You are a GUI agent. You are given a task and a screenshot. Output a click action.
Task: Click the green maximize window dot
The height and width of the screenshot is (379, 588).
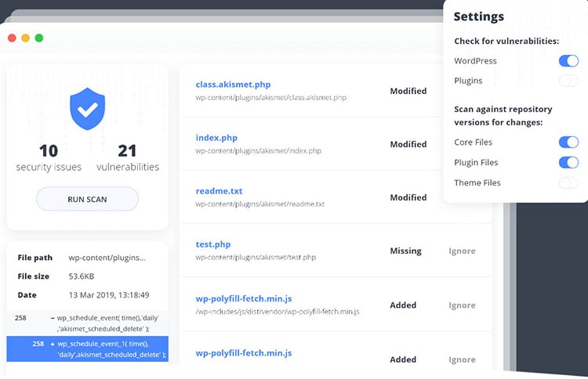coord(39,38)
